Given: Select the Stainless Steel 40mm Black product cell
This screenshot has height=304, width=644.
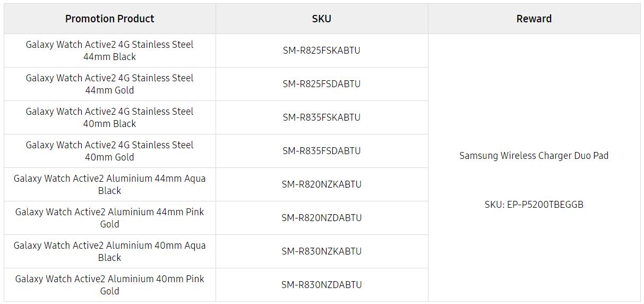Looking at the screenshot, I should pos(109,117).
